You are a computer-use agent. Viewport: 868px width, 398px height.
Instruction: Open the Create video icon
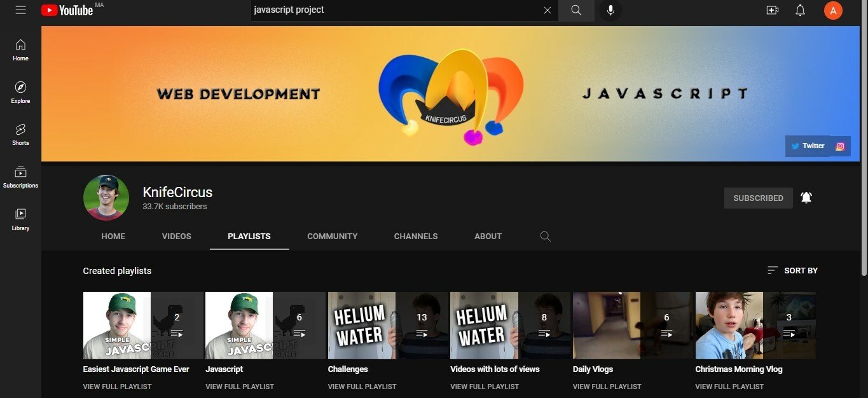(x=772, y=10)
